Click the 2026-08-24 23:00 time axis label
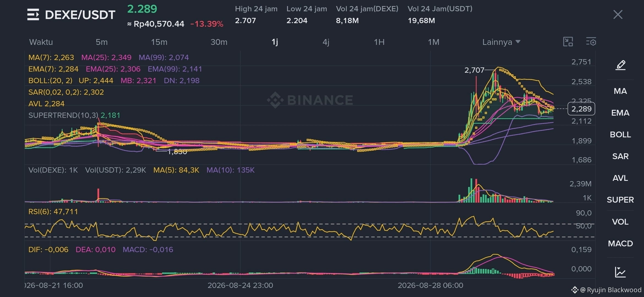The image size is (644, 297). pos(240,285)
